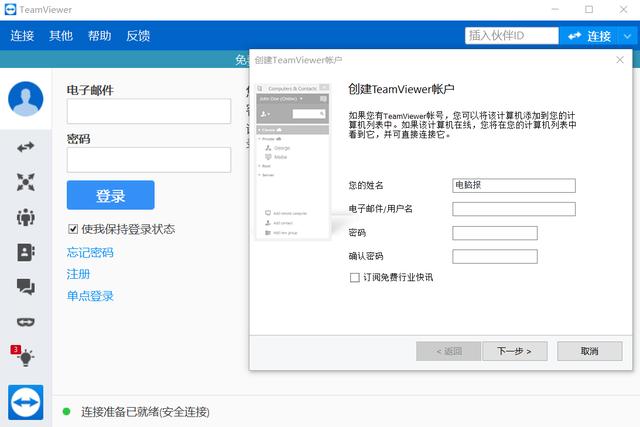Open the 帮助 menu
The image size is (640, 427).
click(100, 36)
